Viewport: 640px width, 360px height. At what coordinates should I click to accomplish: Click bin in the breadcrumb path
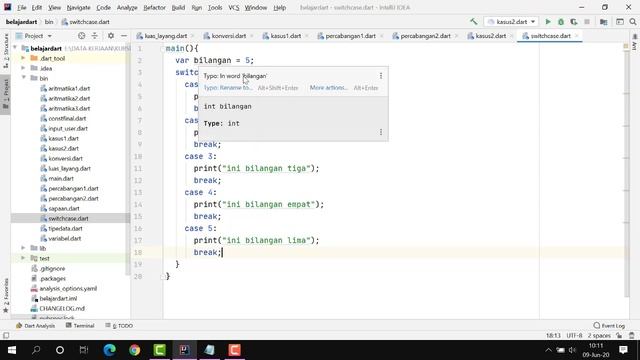tap(49, 22)
